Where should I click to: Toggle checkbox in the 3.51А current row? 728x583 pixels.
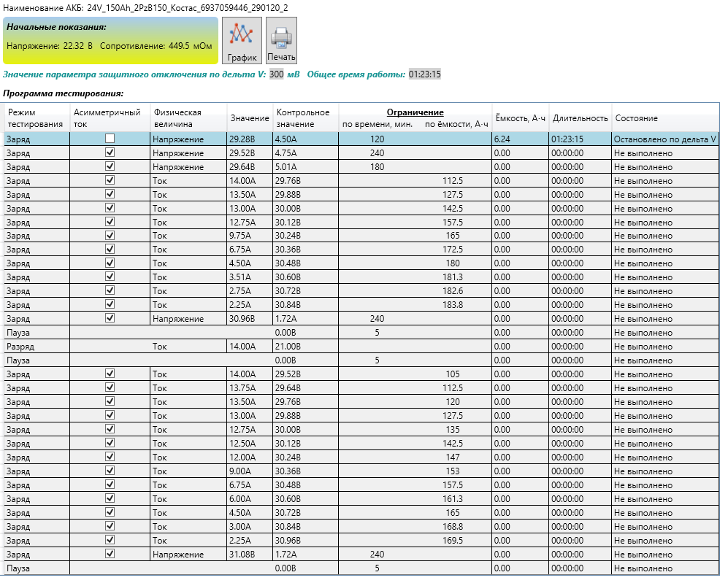110,277
